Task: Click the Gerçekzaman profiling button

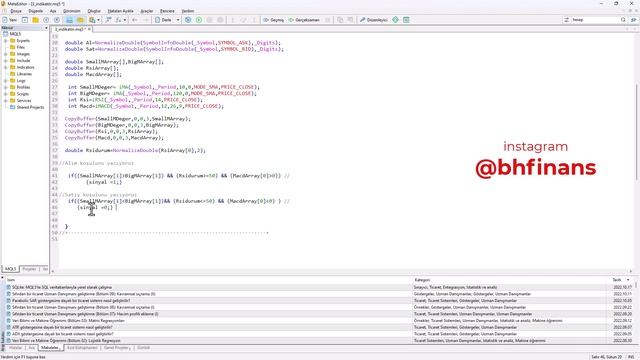Action: pos(304,20)
